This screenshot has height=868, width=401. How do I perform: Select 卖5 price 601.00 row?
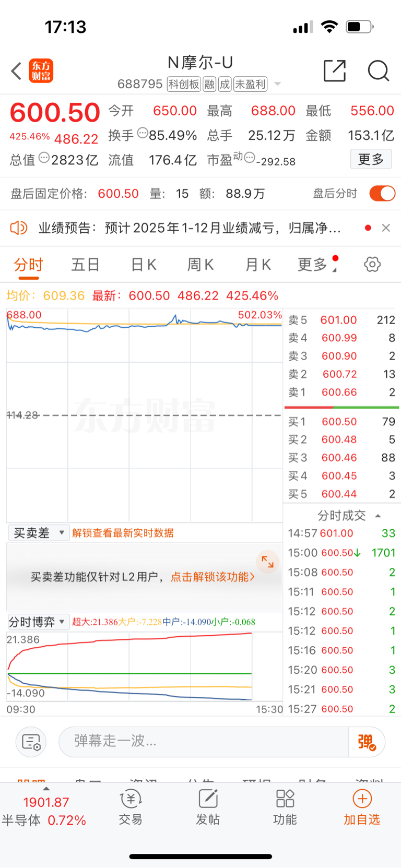[342, 320]
